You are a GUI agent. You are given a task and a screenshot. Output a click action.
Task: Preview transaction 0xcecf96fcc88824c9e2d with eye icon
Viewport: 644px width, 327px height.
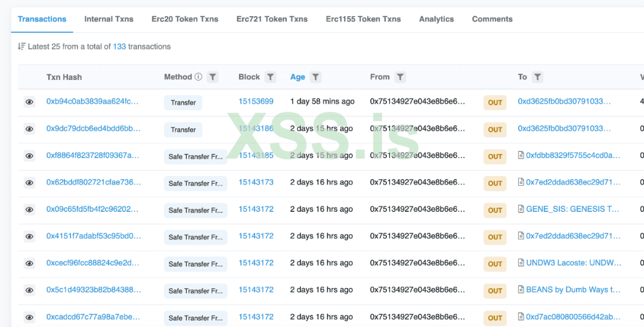click(29, 263)
